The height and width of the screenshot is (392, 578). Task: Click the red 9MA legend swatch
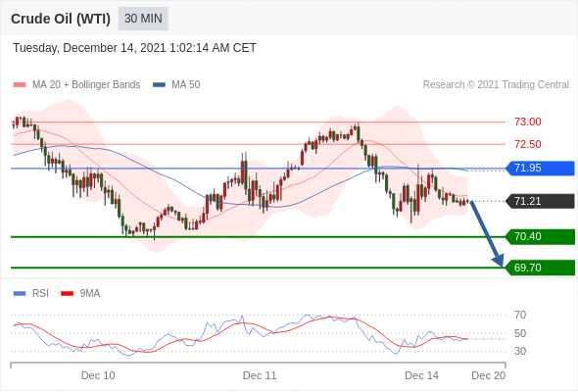point(67,294)
